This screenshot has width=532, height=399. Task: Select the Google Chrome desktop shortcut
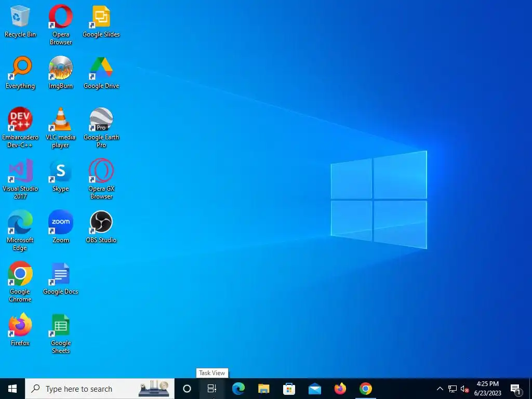point(20,282)
